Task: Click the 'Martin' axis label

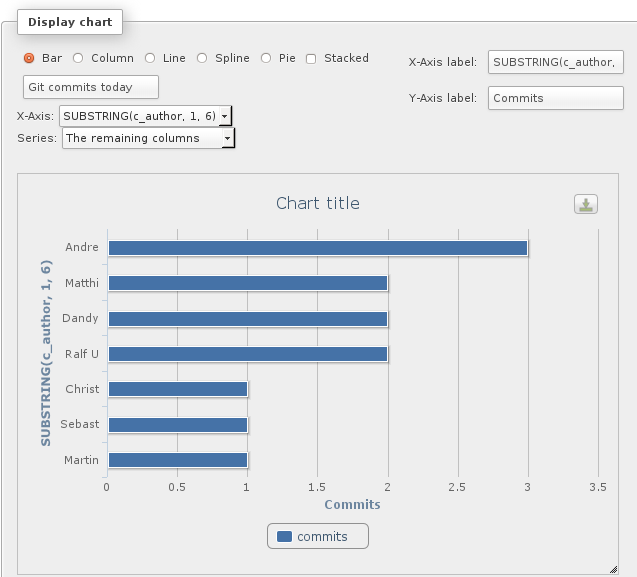Action: click(x=81, y=460)
